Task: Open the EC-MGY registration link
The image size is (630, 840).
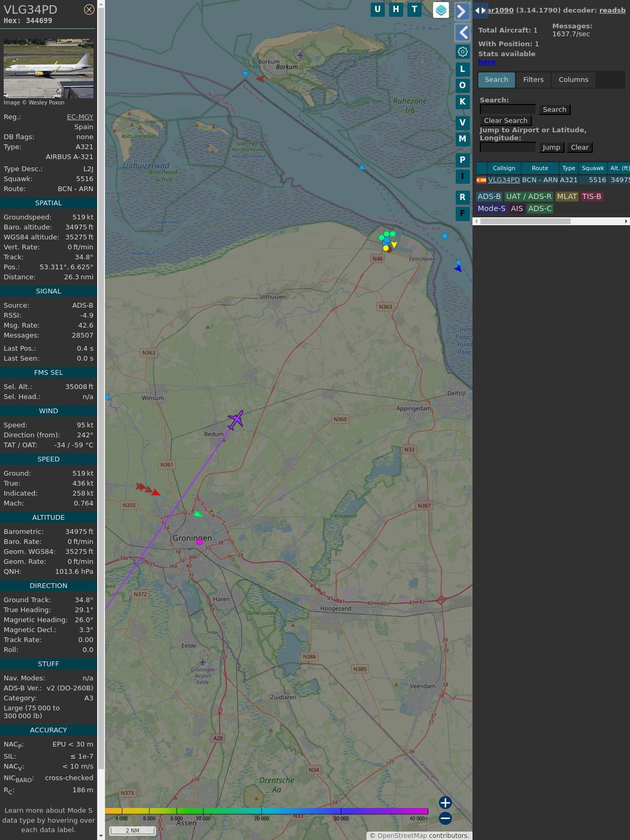Action: point(80,117)
